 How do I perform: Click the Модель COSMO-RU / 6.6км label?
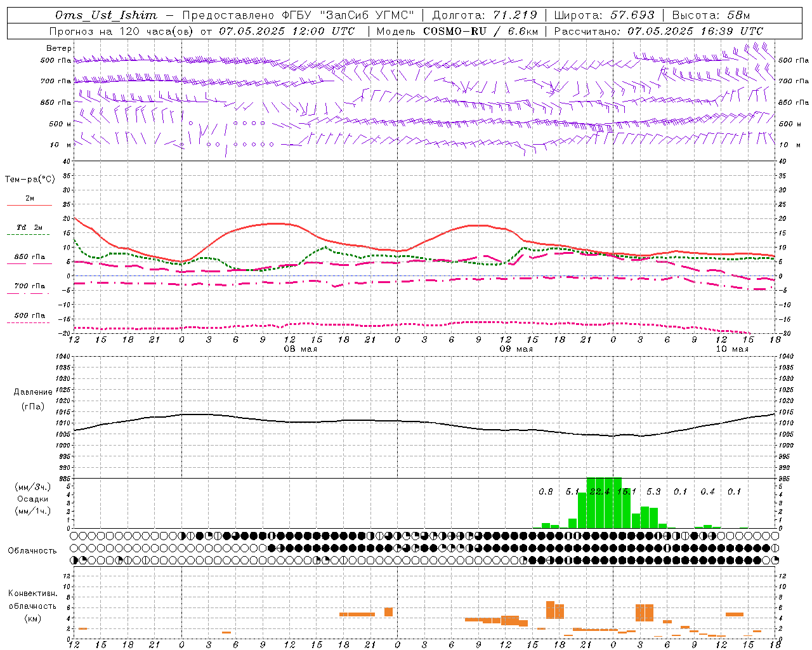[x=457, y=31]
